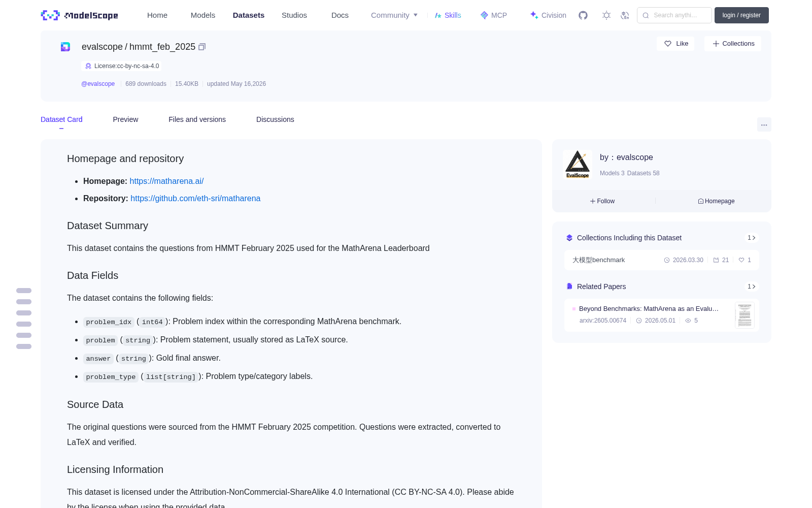Open the Datasets menu item
This screenshot has height=508, width=812.
pyautogui.click(x=249, y=15)
